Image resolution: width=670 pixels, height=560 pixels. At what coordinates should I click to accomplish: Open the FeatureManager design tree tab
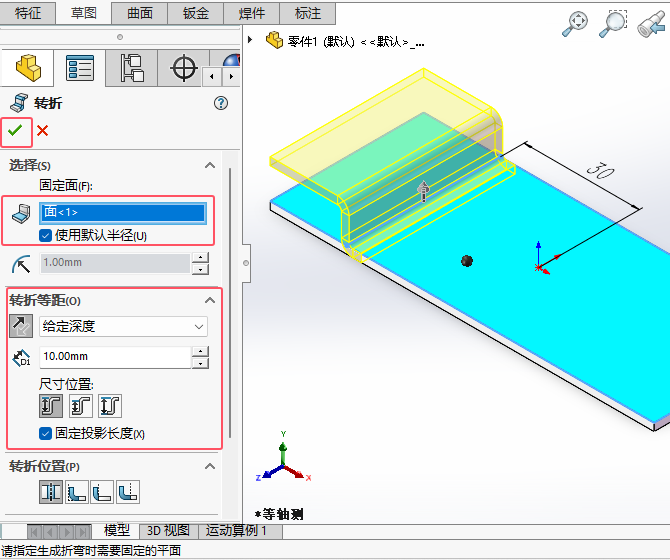pyautogui.click(x=28, y=68)
